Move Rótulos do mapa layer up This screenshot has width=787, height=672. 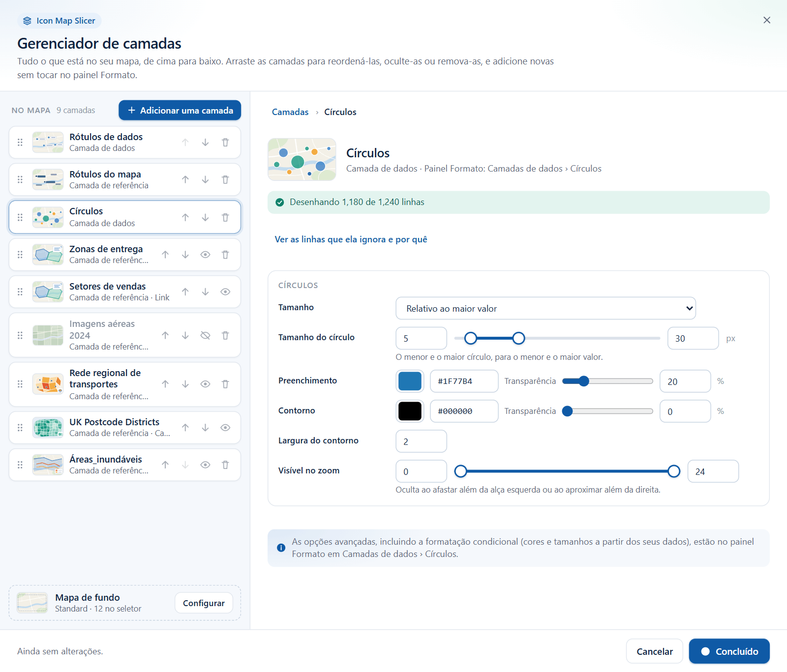tap(185, 180)
